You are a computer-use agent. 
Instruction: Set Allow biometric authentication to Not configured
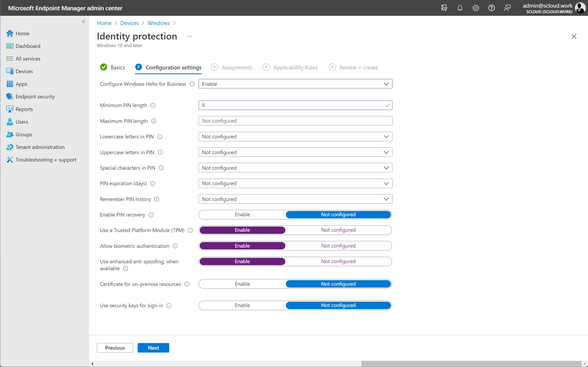(x=338, y=246)
